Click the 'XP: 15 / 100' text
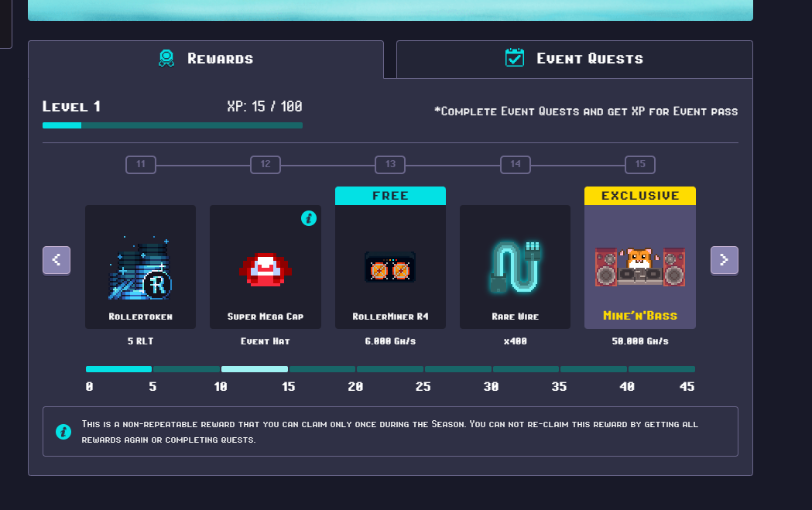 click(265, 107)
